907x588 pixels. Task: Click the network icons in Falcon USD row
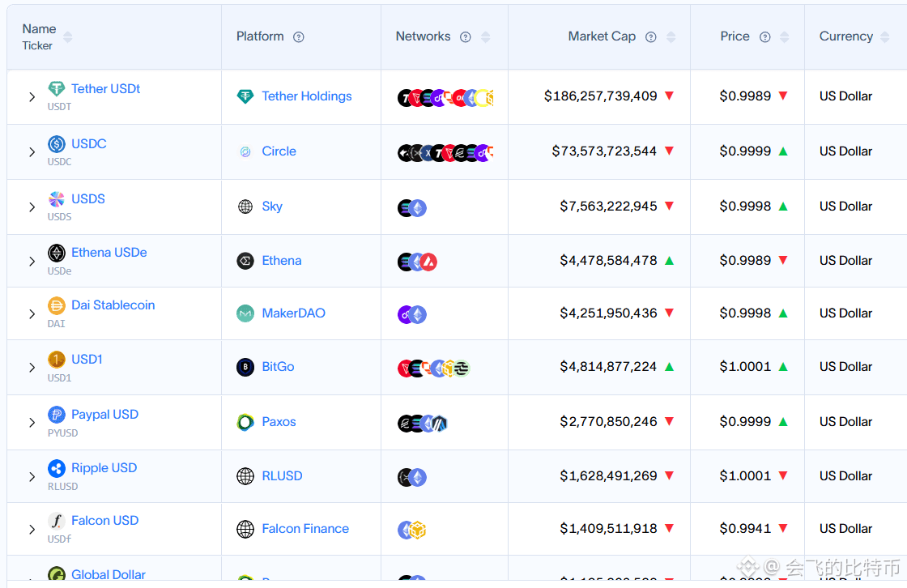[412, 530]
